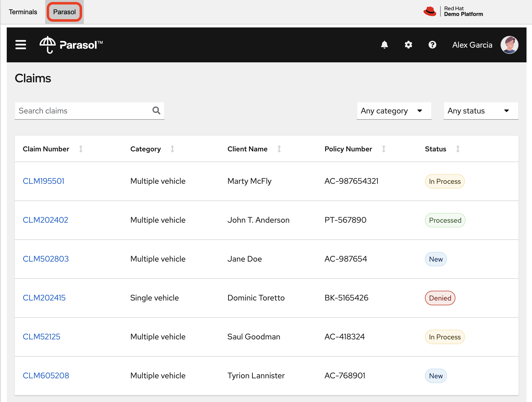The width and height of the screenshot is (532, 402).
Task: Click Alex Garcia user name
Action: [x=472, y=45]
